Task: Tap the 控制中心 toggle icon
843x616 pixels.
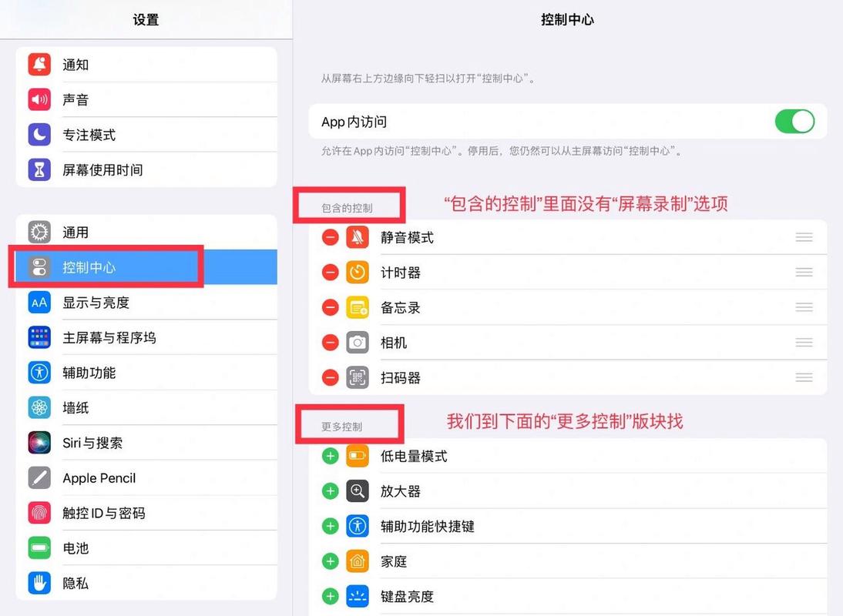Action: 39,267
